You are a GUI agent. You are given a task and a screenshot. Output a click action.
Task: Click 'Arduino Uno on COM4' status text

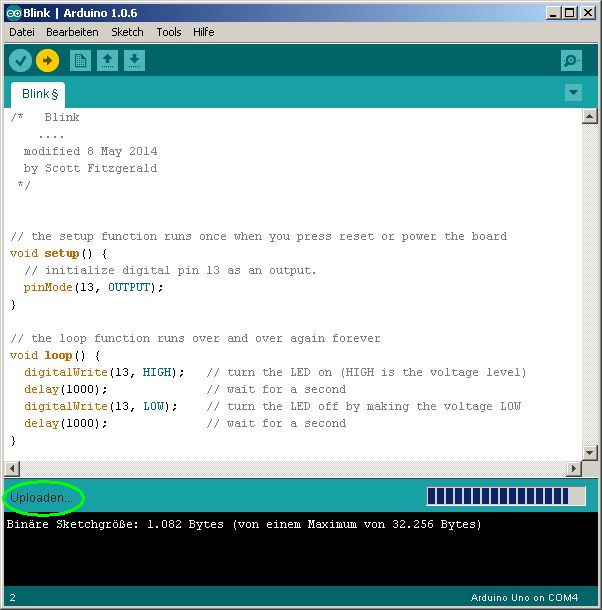[525, 598]
